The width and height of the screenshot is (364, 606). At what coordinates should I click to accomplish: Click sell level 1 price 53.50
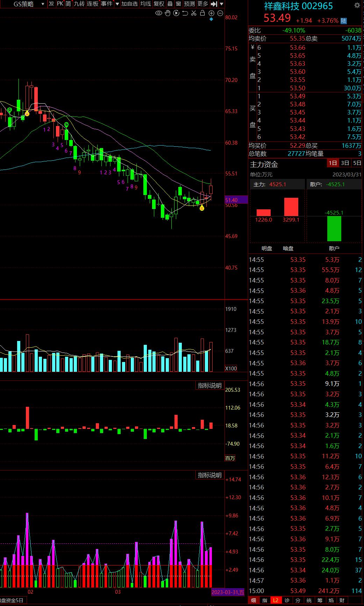click(x=298, y=88)
